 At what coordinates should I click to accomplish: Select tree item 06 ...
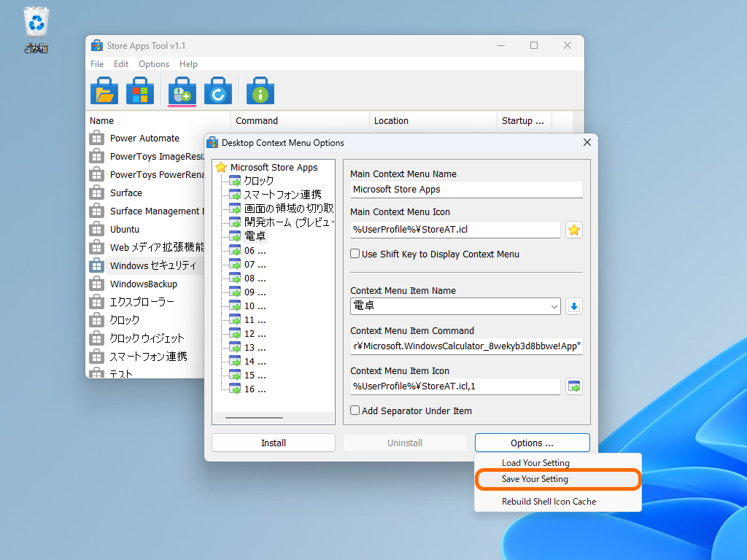tap(255, 251)
